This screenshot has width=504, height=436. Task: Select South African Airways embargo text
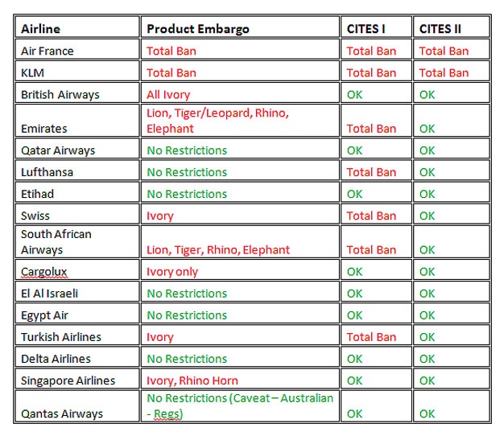(x=218, y=250)
